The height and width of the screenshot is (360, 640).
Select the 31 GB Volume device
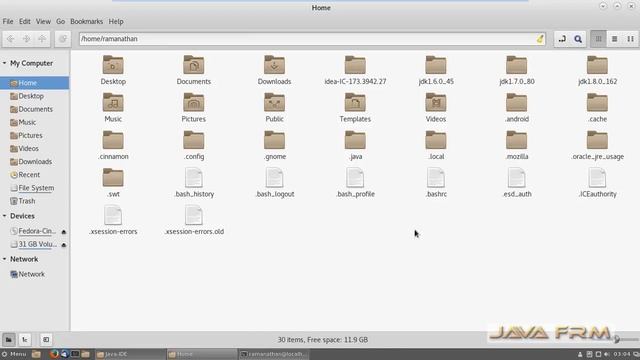coord(33,244)
